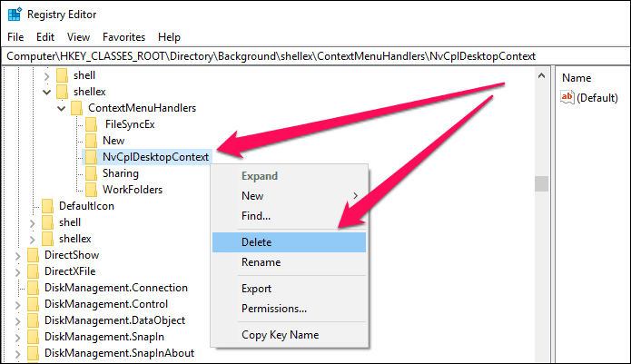Click the FileSyncEx folder icon

(91, 124)
